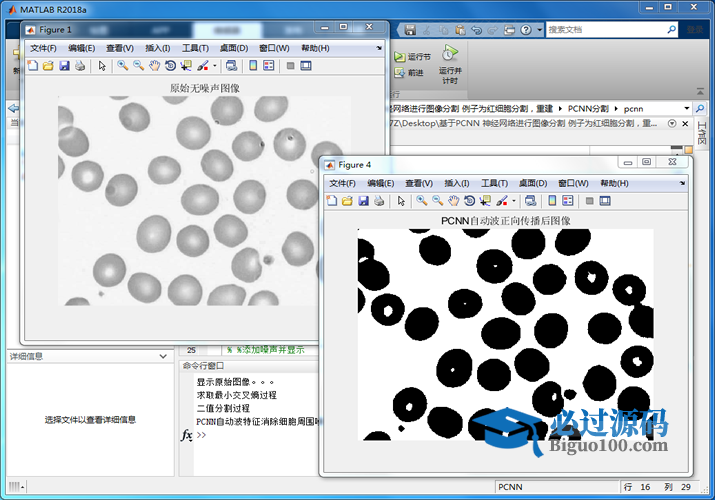
Task: Dock Figure 1 using menu bar arrow
Action: (x=379, y=48)
